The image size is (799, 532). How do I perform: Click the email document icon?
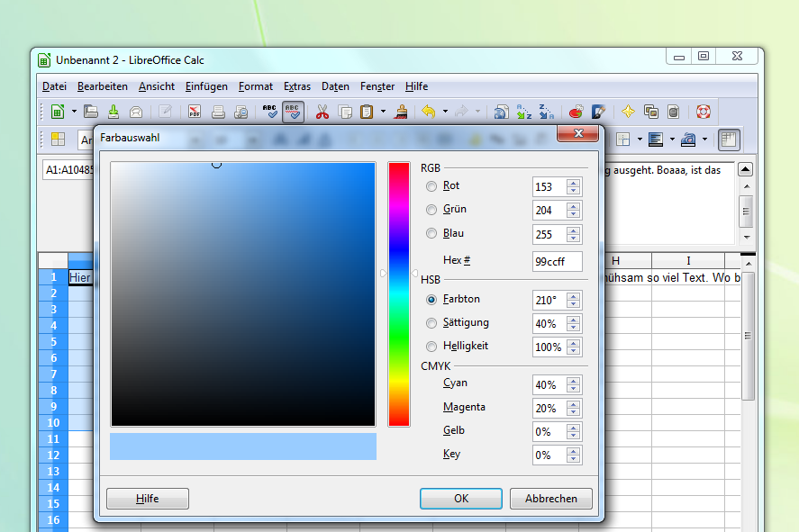pos(136,112)
